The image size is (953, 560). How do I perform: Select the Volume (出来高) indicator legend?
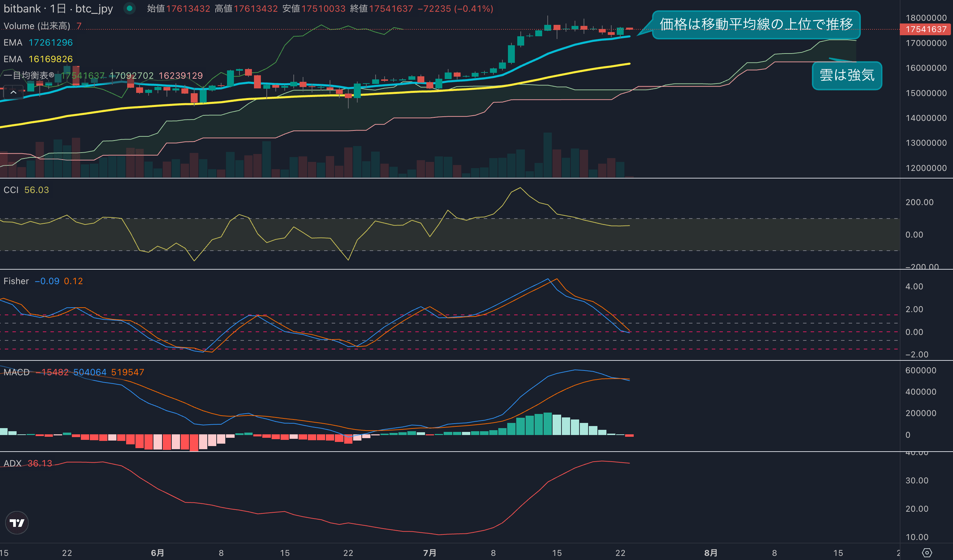pos(37,26)
